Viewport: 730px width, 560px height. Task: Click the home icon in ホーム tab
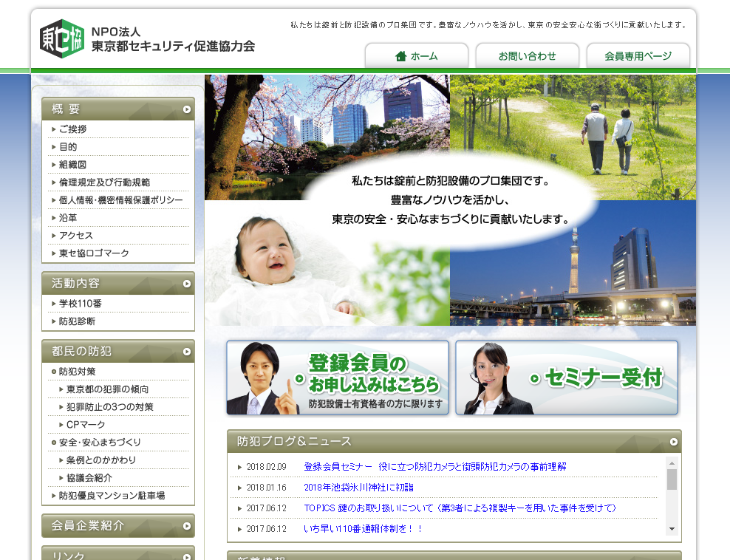pyautogui.click(x=400, y=56)
